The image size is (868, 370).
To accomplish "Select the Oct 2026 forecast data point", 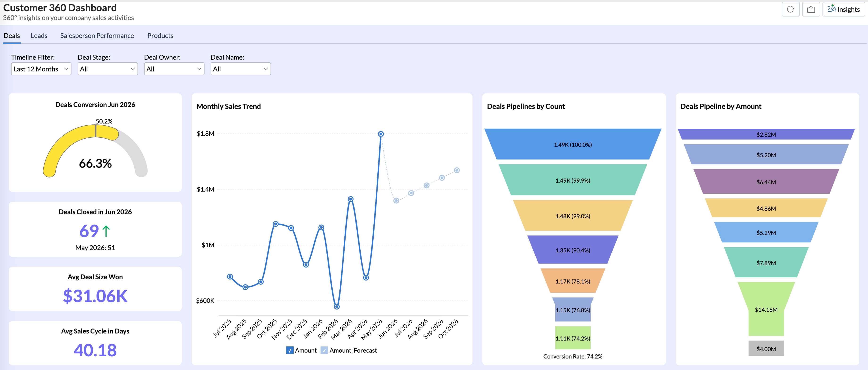I will coord(457,170).
